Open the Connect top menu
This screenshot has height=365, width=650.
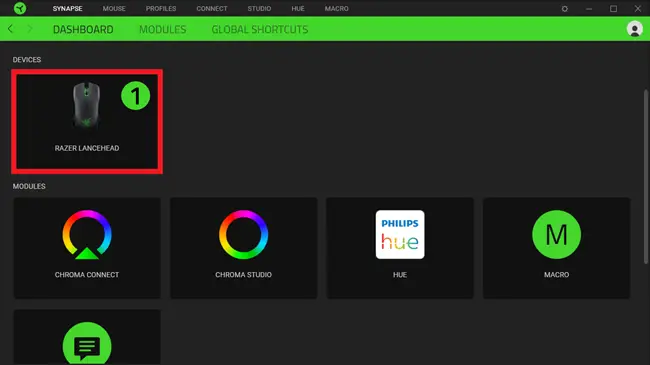click(212, 9)
